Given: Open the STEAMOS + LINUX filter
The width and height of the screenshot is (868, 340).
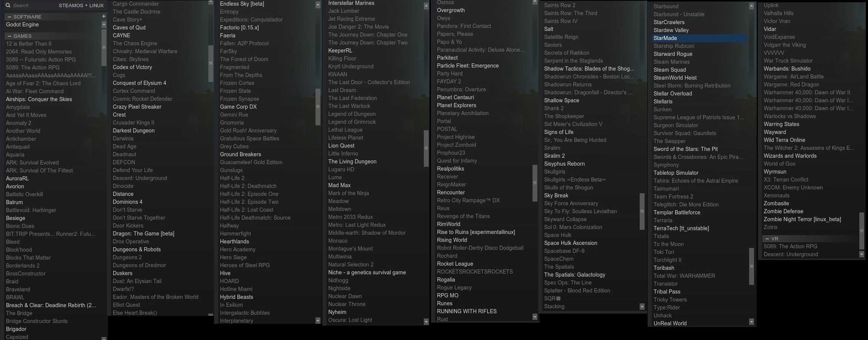Looking at the screenshot, I should (x=81, y=5).
